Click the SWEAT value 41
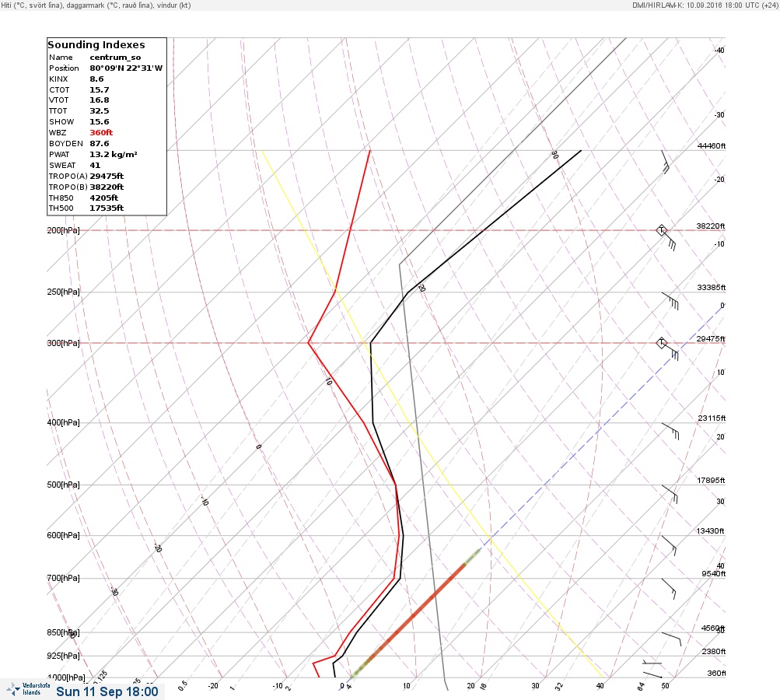 point(95,166)
